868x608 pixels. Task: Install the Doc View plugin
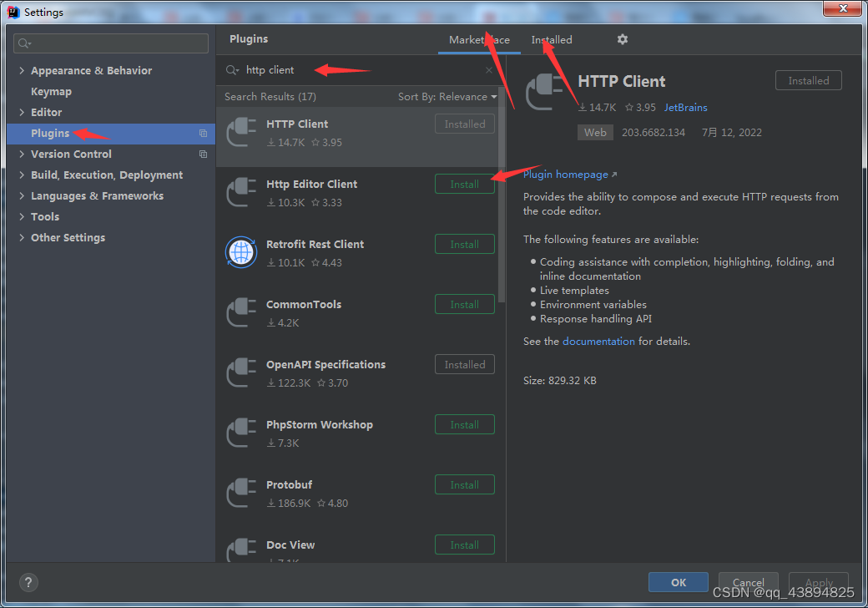click(x=464, y=545)
